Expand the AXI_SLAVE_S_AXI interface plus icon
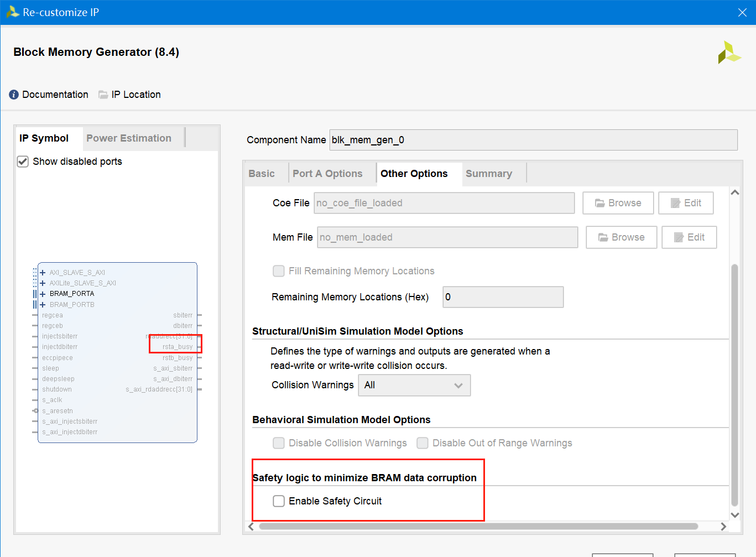 (43, 273)
